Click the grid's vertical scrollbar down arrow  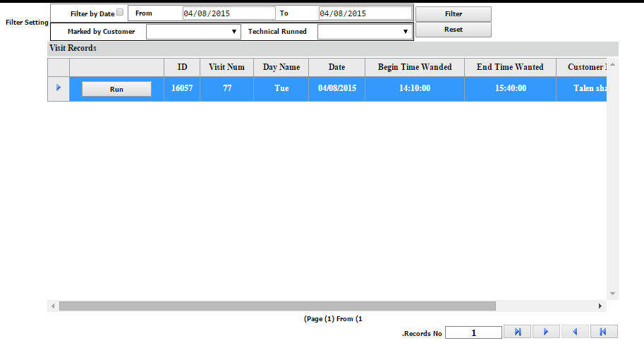point(612,293)
